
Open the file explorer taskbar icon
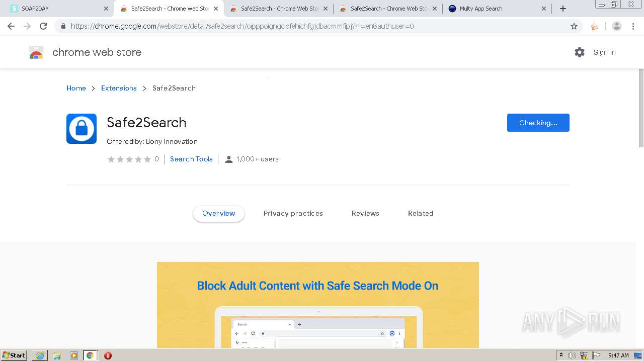point(57,355)
